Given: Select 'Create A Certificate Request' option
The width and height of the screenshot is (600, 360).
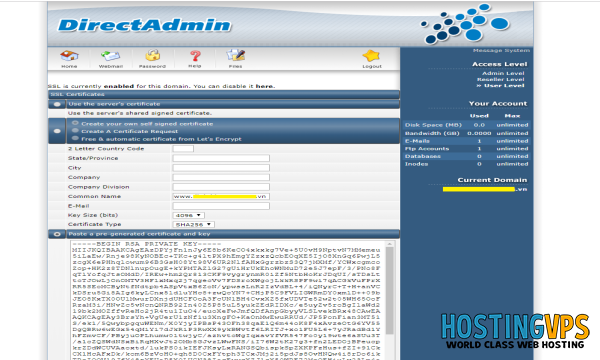Looking at the screenshot, I should [x=75, y=131].
